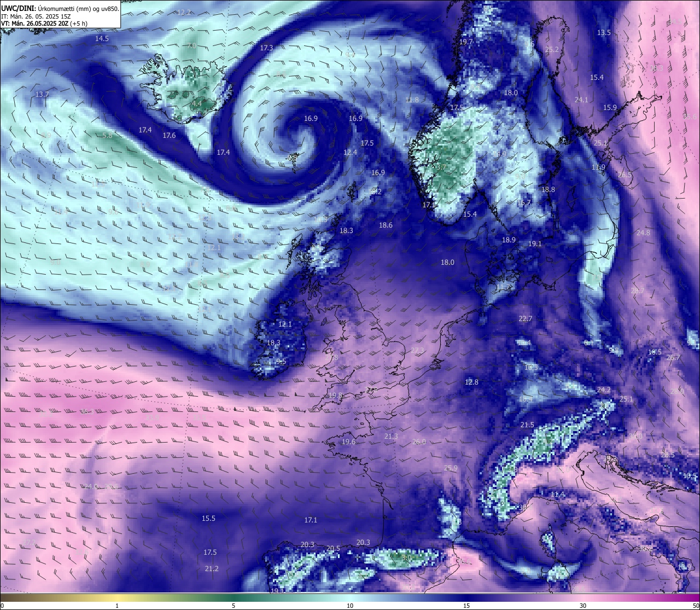Select the 25.1 value on the map
700x610 pixels.
[x=626, y=399]
